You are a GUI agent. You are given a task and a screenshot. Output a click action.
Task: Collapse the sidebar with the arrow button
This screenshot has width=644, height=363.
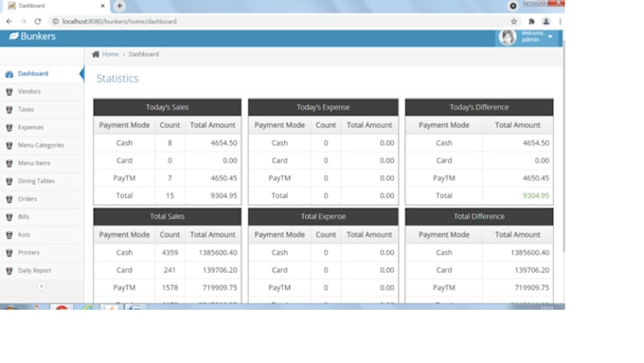click(x=42, y=285)
